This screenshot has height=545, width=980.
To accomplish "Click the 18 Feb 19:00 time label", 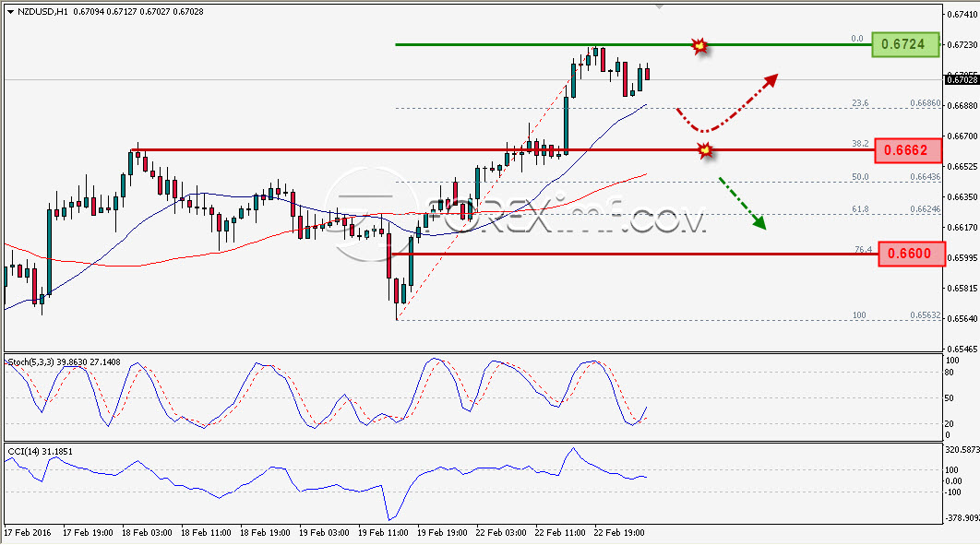I will pos(265,532).
